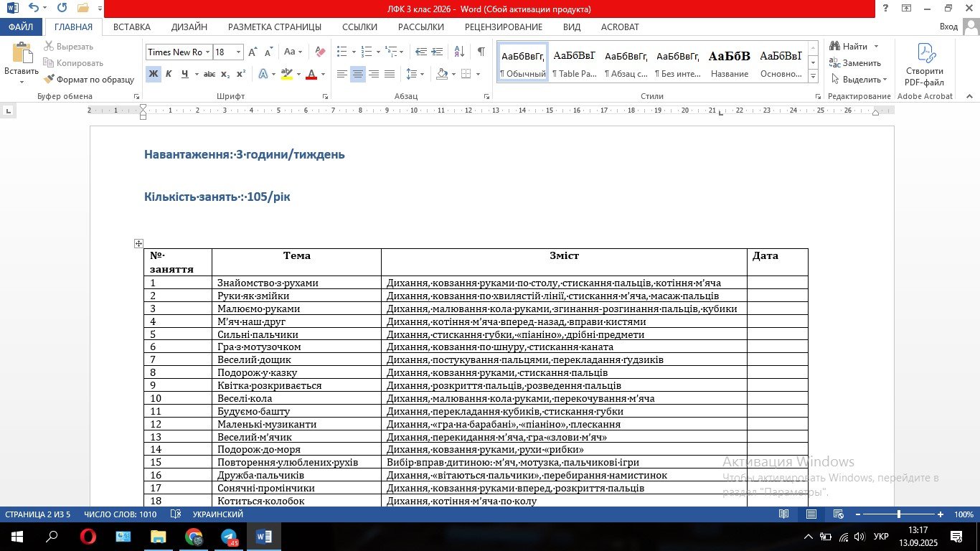This screenshot has height=551, width=980.
Task: Click the bulleted list icon
Action: [x=341, y=52]
